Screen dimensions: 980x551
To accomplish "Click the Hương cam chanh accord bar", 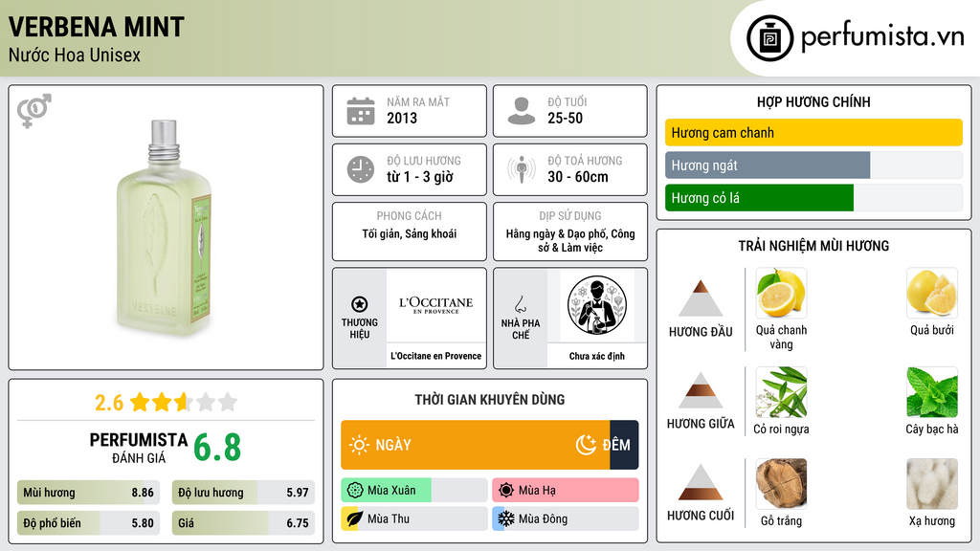I will (813, 132).
